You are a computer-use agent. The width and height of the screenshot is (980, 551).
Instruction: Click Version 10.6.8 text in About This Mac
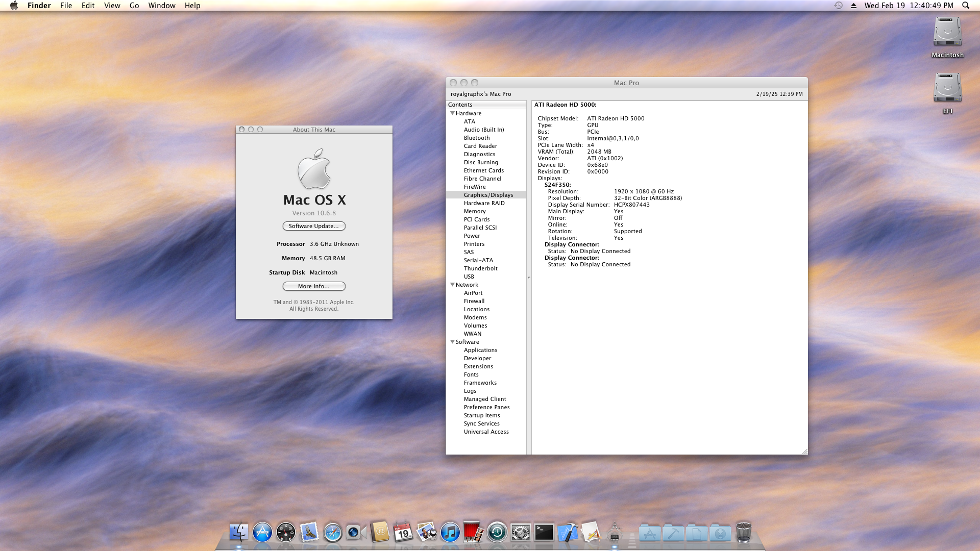click(314, 213)
